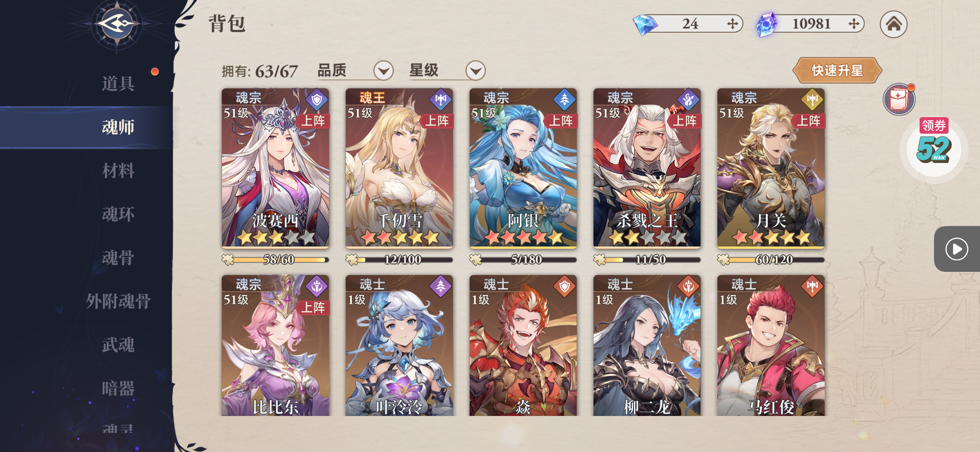Screen dimensions: 980x452
Task: Click 波赛西 fragment progress bar 58/60
Action: point(275,260)
